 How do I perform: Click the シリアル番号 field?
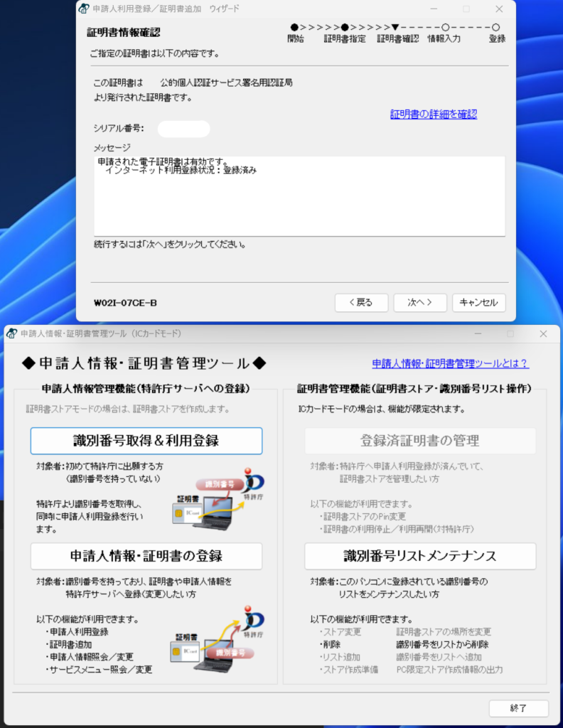click(x=183, y=129)
